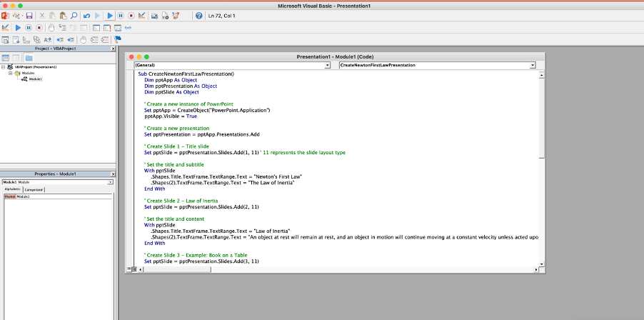Toggle breakpoint using the hand icon
This screenshot has width=644, height=320.
51,28
